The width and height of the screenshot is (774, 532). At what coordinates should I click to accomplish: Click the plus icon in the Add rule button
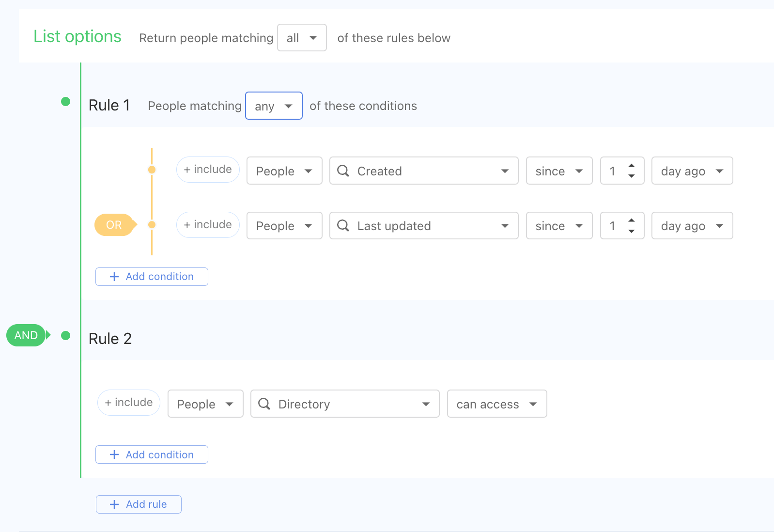[114, 504]
